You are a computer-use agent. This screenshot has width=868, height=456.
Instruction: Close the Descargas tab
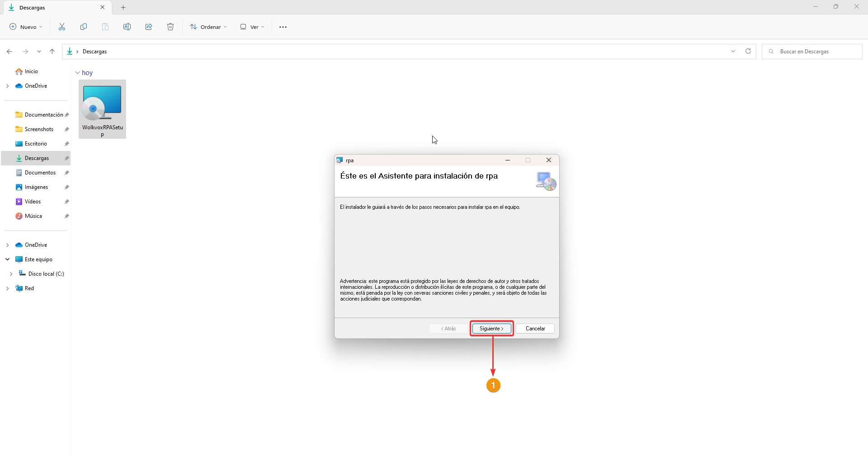tap(103, 8)
